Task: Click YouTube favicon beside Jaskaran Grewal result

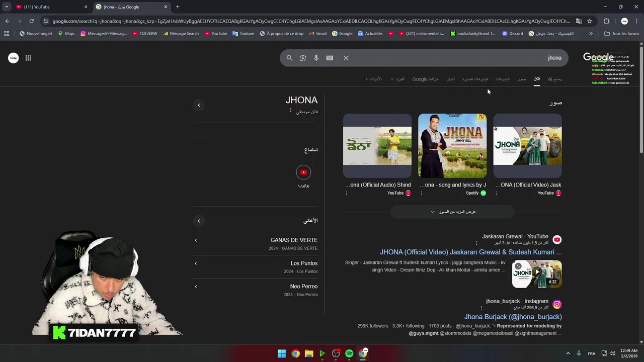Action: point(557,240)
